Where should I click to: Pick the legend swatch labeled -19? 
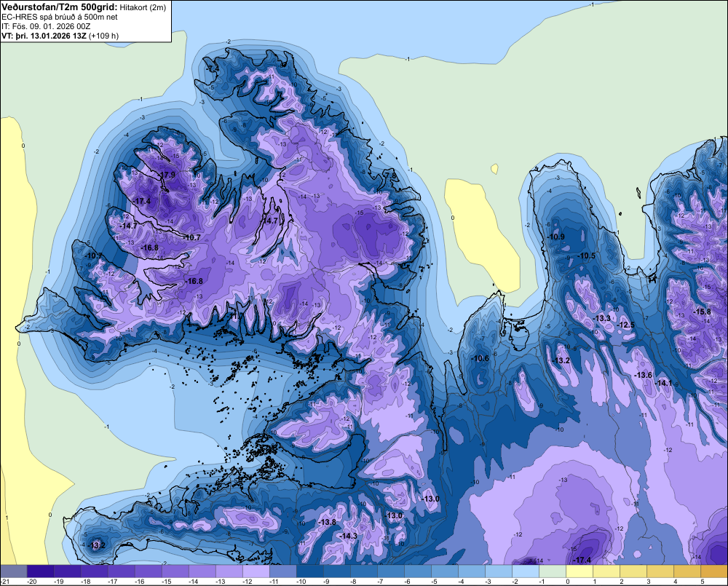(x=68, y=571)
